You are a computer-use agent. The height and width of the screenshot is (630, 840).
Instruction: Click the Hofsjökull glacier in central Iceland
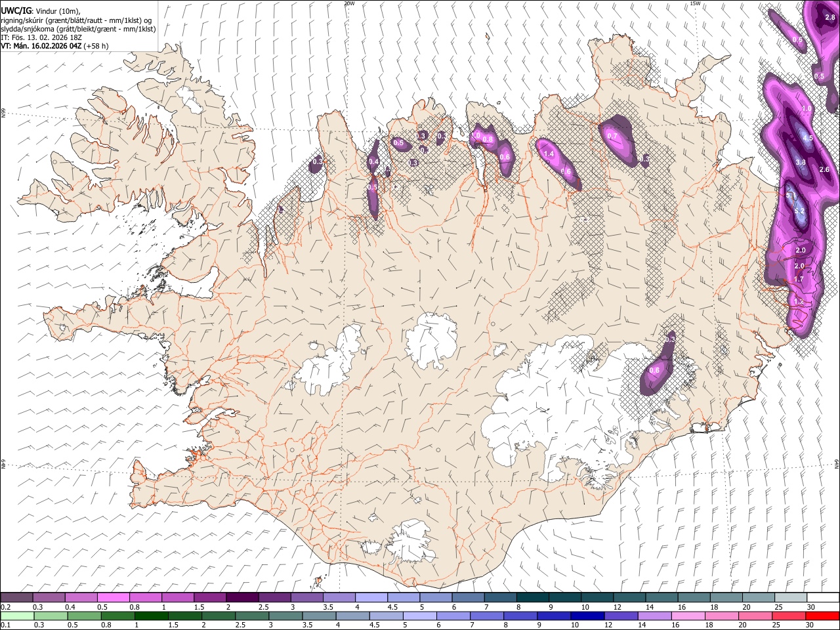431,340
